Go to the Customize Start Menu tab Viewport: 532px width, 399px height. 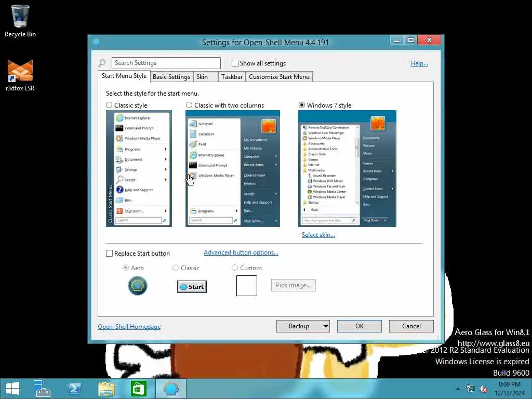tap(279, 77)
